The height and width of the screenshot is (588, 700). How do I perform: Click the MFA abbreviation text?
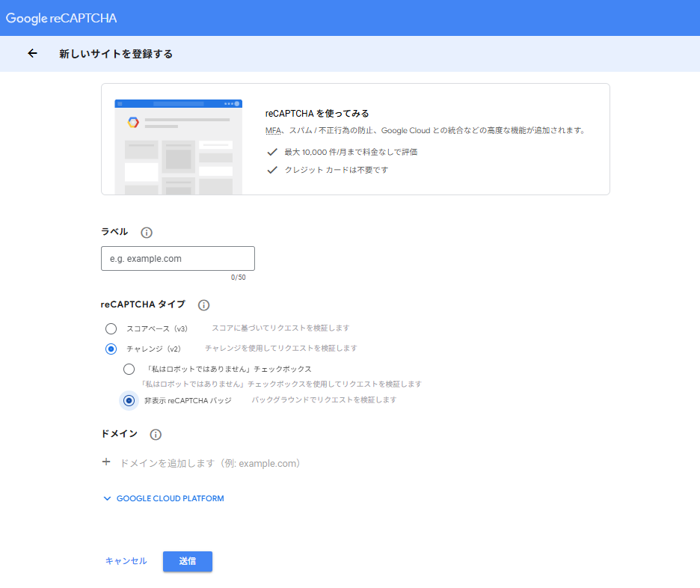[273, 130]
